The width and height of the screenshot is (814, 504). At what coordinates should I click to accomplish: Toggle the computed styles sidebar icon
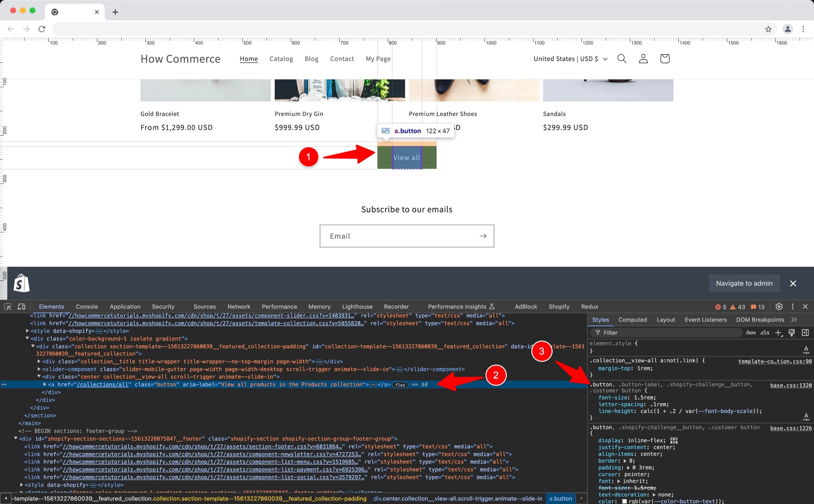click(805, 332)
